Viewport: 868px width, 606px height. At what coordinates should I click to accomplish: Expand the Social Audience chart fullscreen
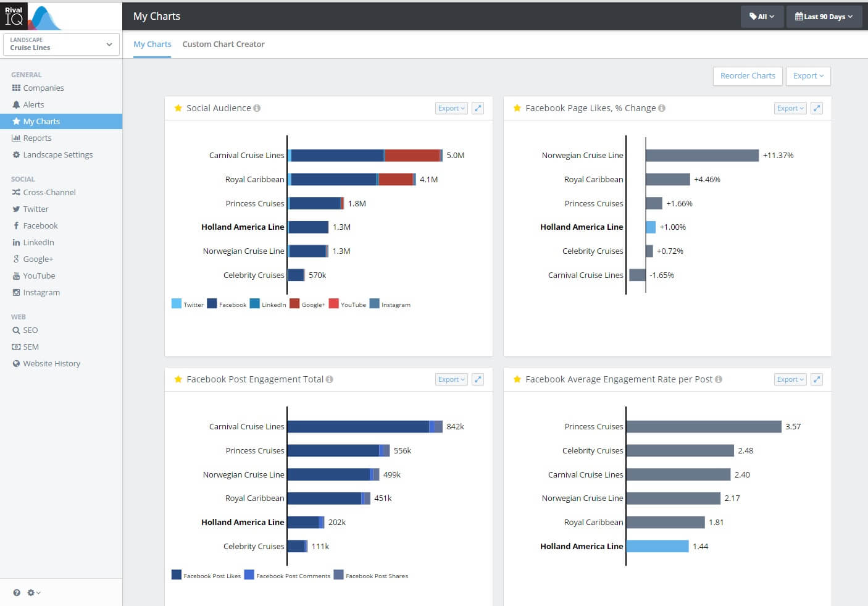pos(477,108)
